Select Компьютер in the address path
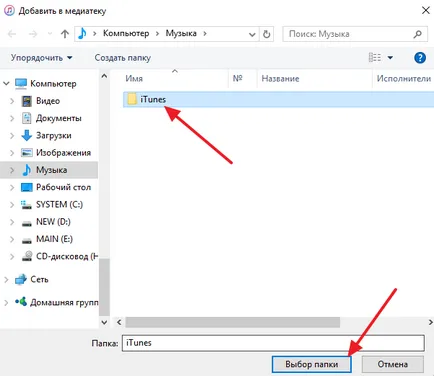This screenshot has width=434, height=376. tap(126, 34)
